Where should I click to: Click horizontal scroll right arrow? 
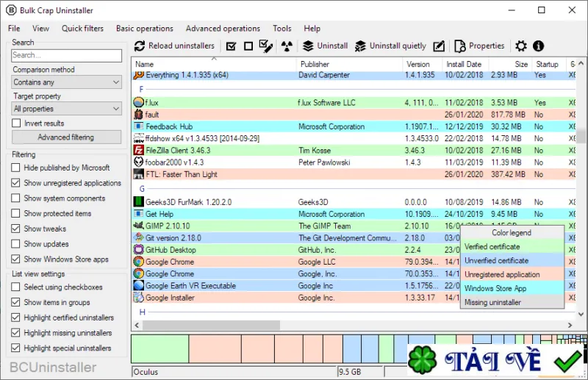tap(570, 325)
